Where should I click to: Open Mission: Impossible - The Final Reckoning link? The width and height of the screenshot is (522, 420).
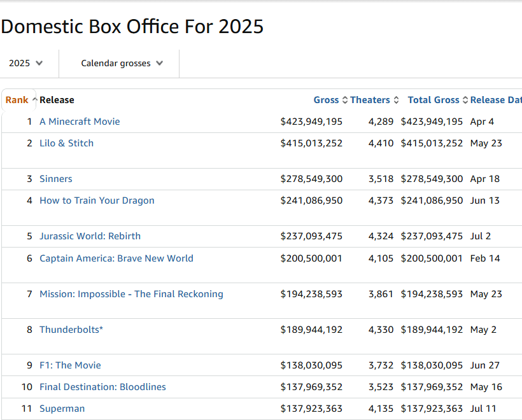(x=132, y=294)
